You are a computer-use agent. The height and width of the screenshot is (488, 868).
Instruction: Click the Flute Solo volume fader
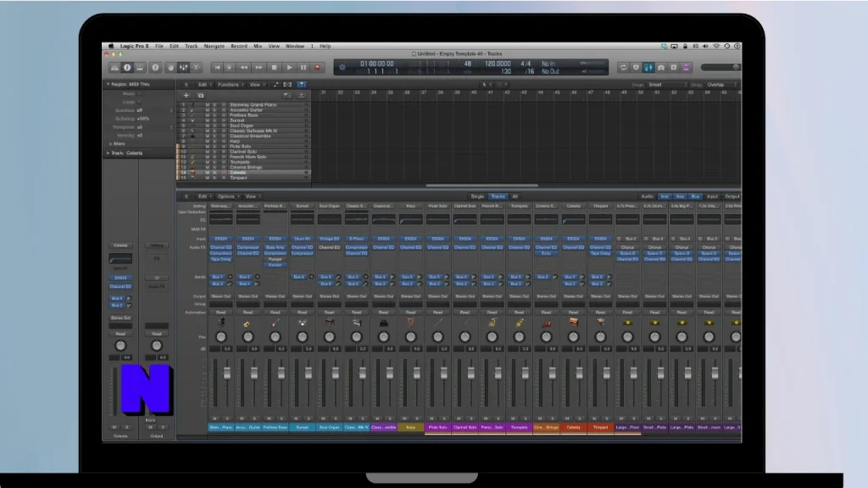[444, 374]
